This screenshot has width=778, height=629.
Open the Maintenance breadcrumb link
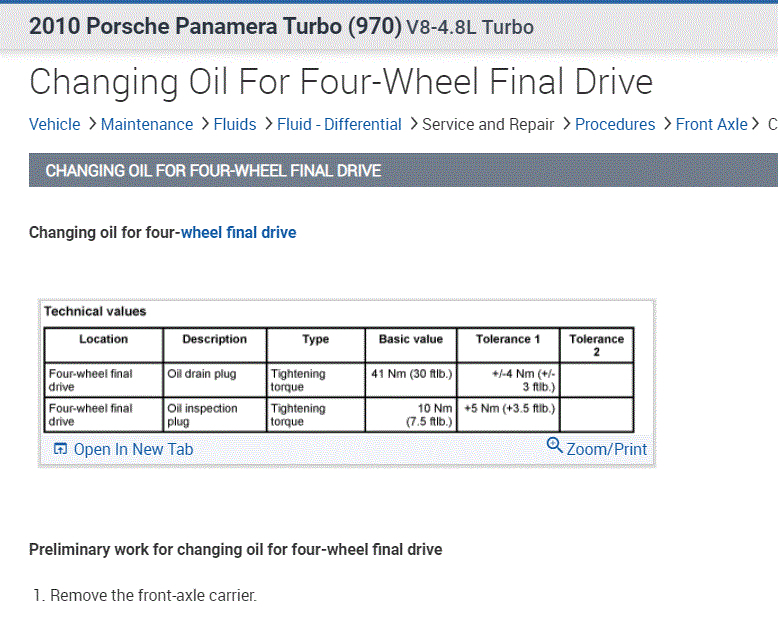147,125
